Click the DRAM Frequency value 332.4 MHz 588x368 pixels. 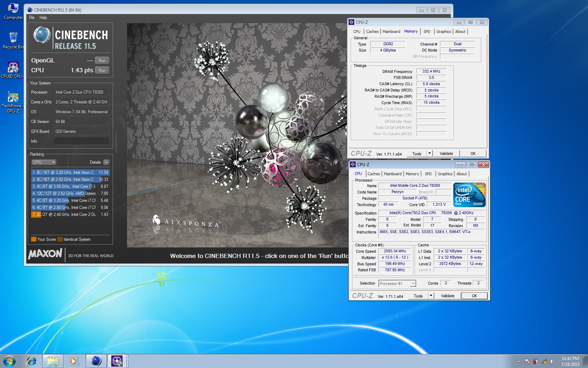click(431, 71)
